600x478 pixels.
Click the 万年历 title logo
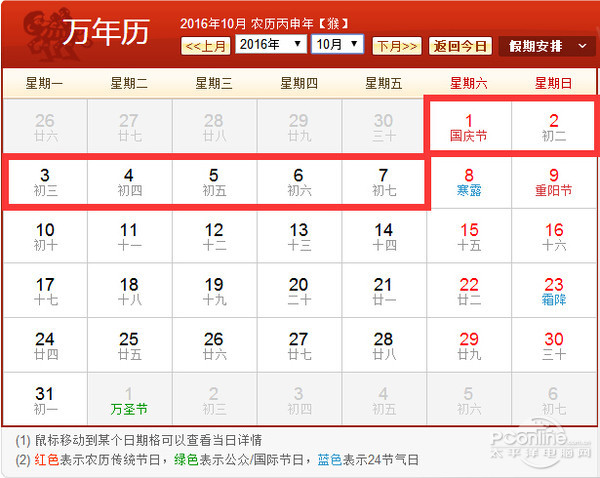pyautogui.click(x=106, y=32)
